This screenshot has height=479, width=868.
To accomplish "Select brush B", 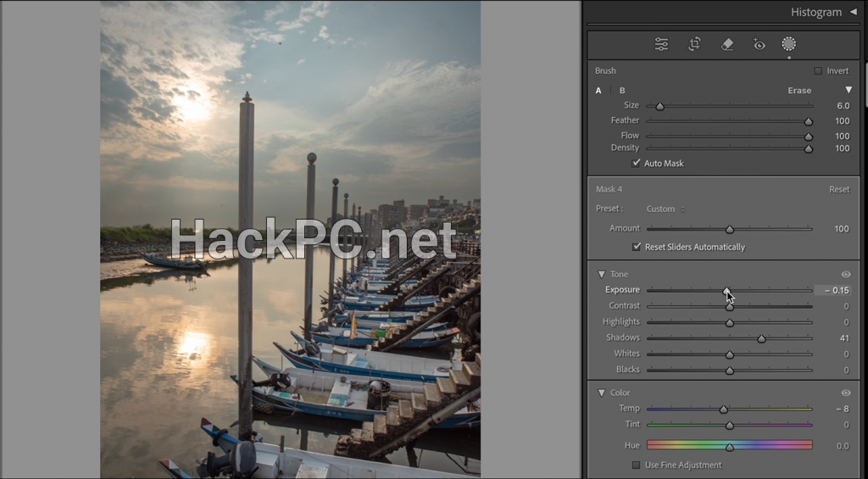I will [x=622, y=90].
